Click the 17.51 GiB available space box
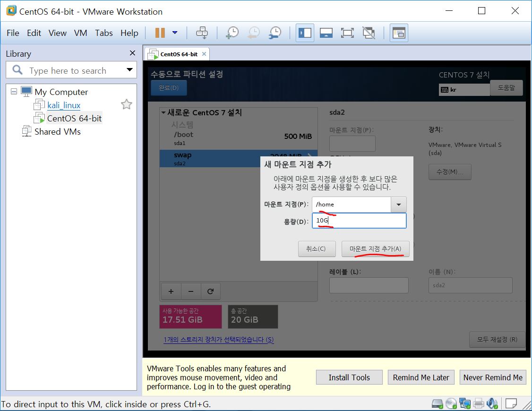 190,317
